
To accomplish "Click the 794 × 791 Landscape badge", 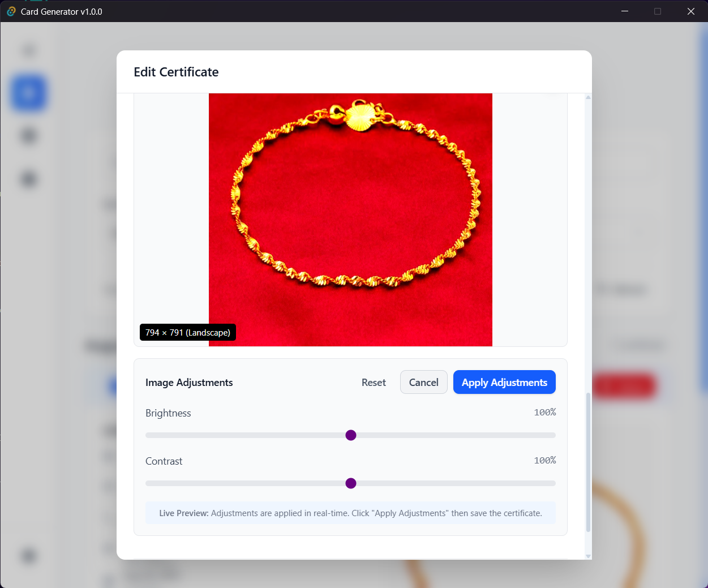I will point(187,332).
